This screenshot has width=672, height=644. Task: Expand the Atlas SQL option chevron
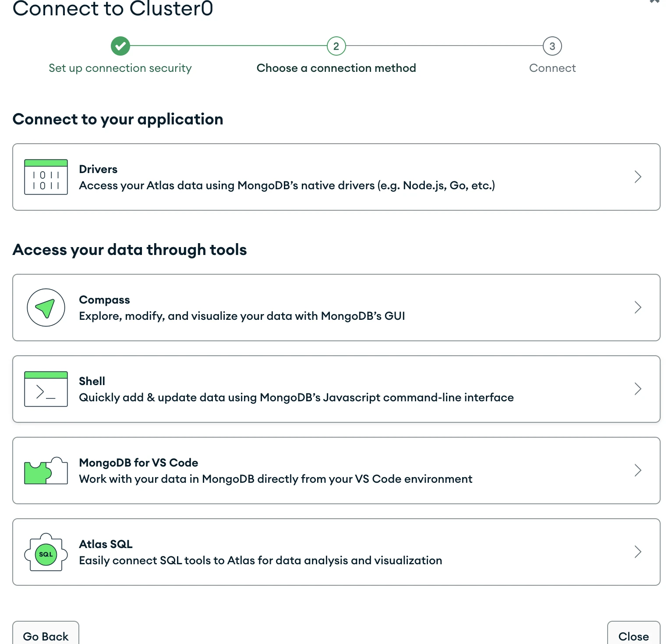(x=638, y=552)
